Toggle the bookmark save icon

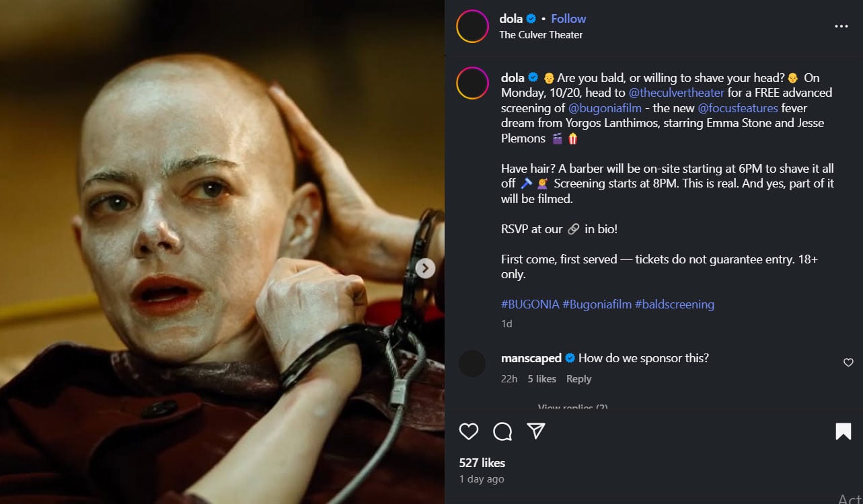click(843, 431)
